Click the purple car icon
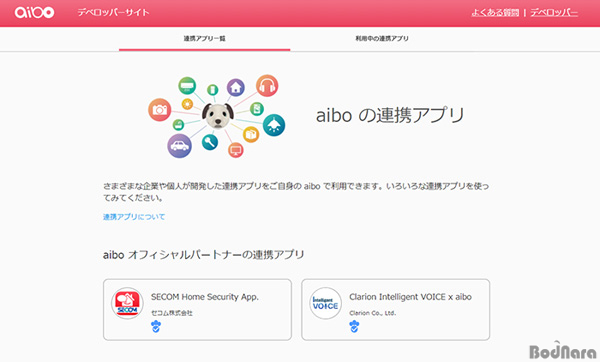Screen dimensions: 600x362 (179, 146)
